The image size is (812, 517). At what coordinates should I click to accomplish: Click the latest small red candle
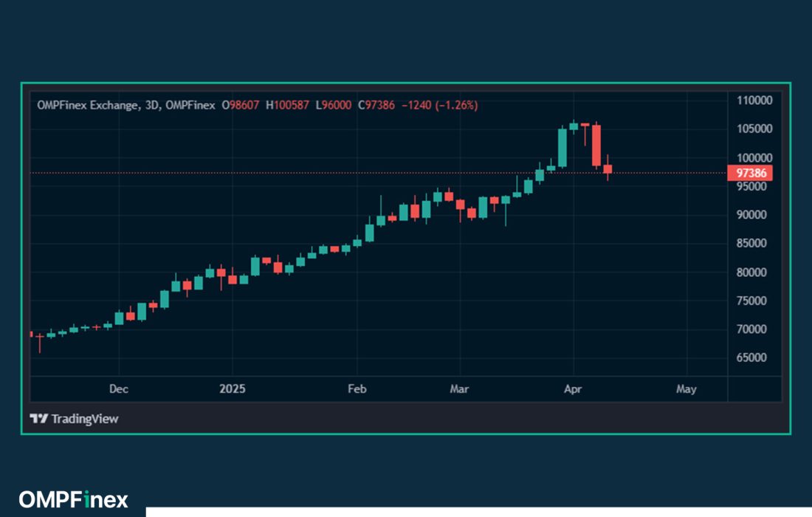(x=608, y=169)
